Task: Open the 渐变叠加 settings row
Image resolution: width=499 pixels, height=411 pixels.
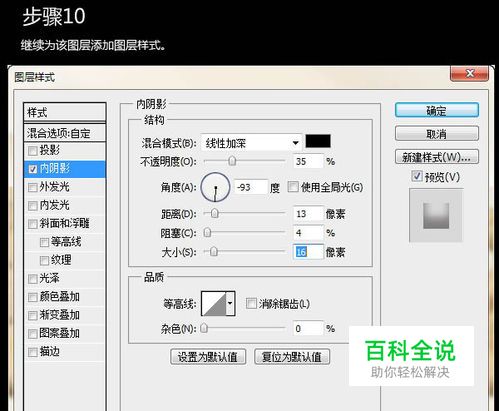Action: click(65, 315)
